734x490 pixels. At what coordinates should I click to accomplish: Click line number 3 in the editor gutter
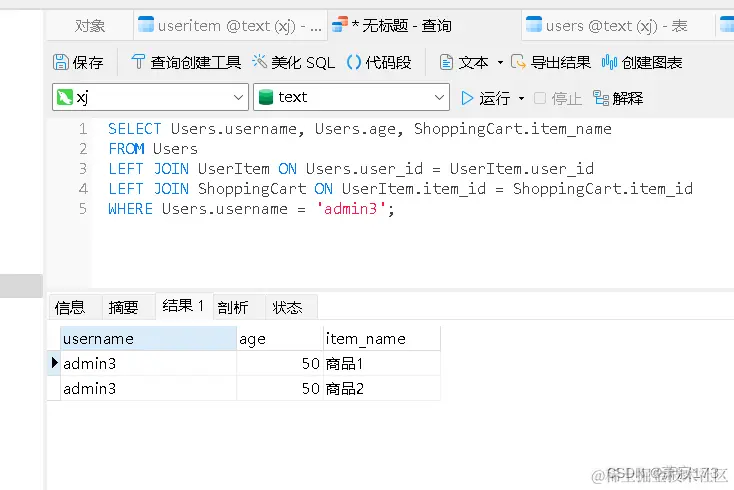pyautogui.click(x=83, y=168)
